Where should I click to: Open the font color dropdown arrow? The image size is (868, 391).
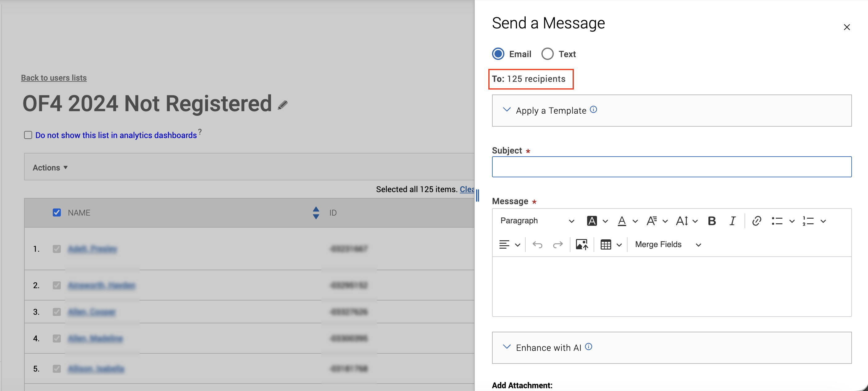[635, 221]
